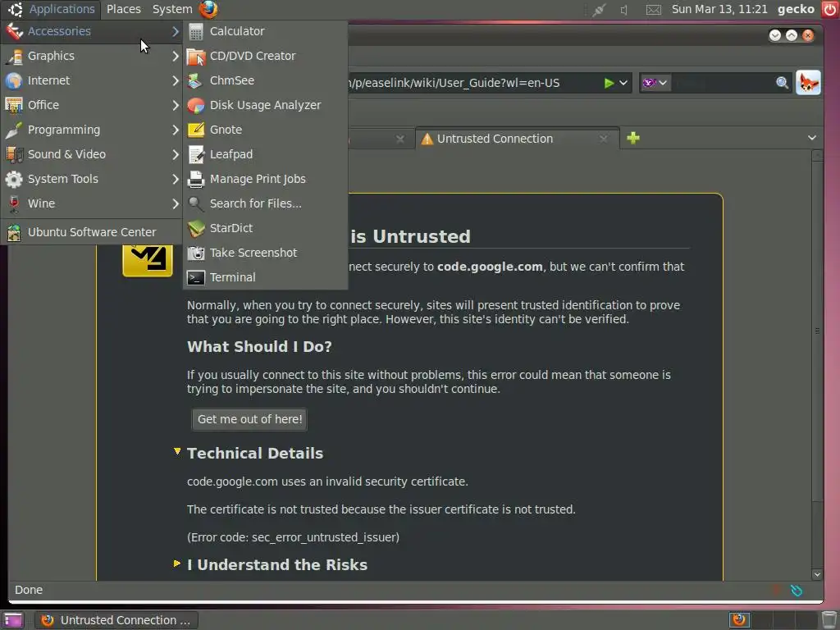Click the Internet globe icon
Image resolution: width=840 pixels, height=630 pixels.
(x=14, y=81)
